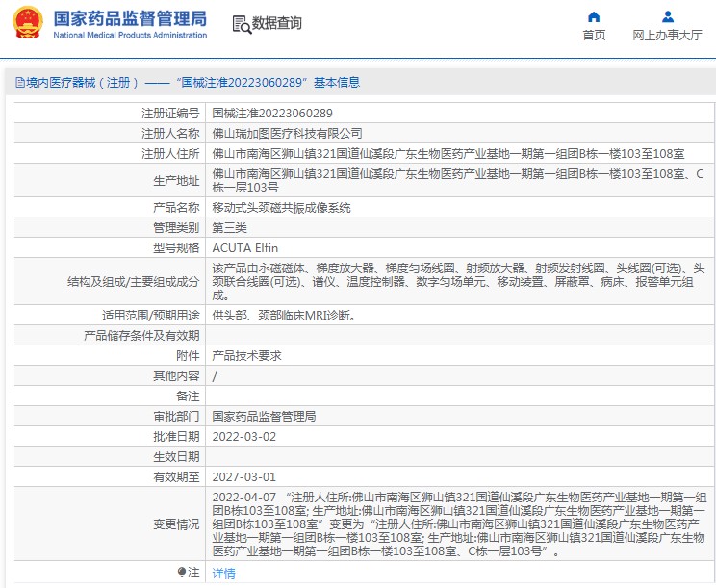The width and height of the screenshot is (716, 588).
Task: Click 国家药品监督管理局 header title
Action: coord(130,18)
